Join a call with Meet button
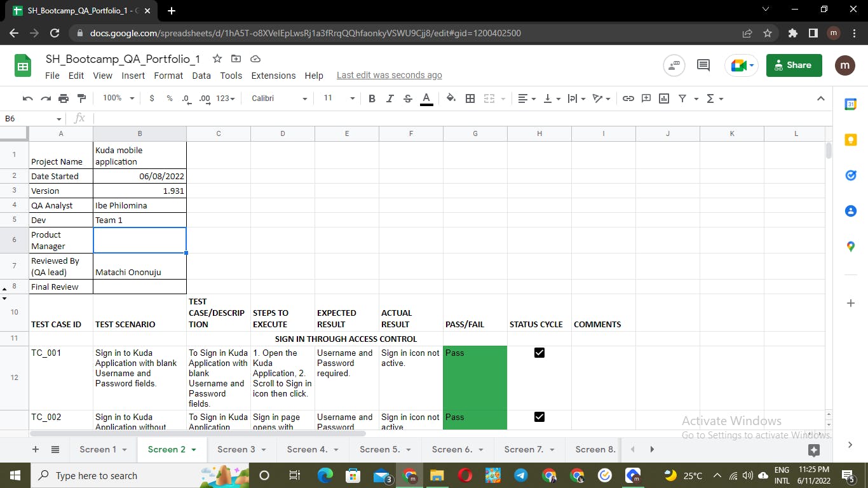This screenshot has width=868, height=488. [742, 65]
